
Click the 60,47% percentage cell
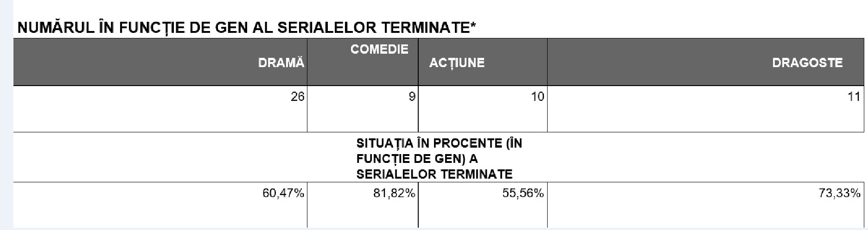click(x=283, y=193)
